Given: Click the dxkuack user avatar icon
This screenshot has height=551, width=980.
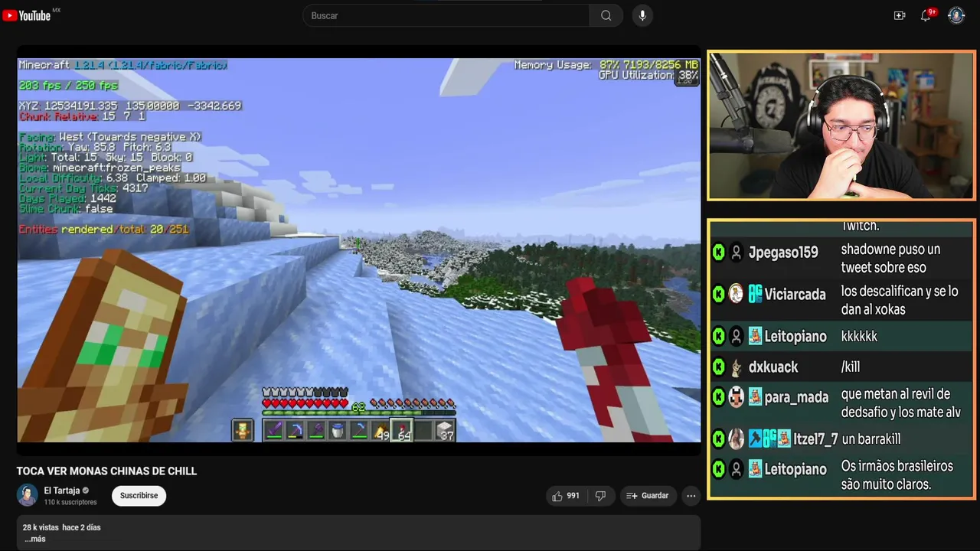Looking at the screenshot, I should click(x=736, y=367).
